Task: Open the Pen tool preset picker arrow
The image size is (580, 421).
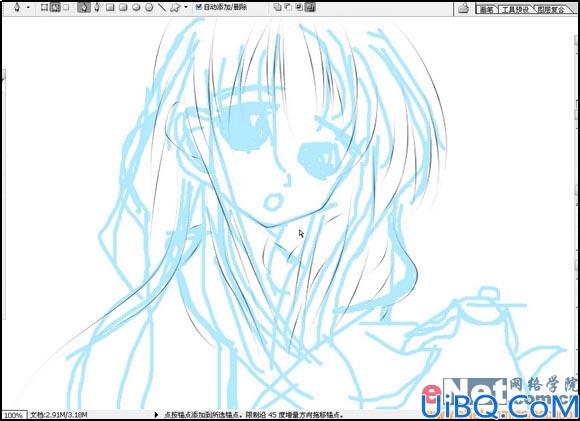Action: pos(28,7)
